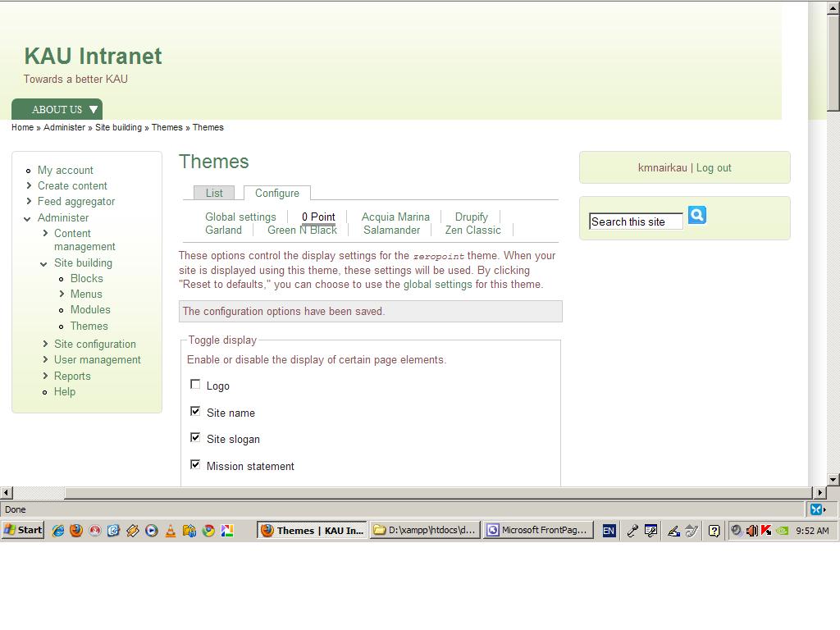Open the ABOUT US dropdown menu
Viewport: 840px width, 630px height.
click(57, 109)
